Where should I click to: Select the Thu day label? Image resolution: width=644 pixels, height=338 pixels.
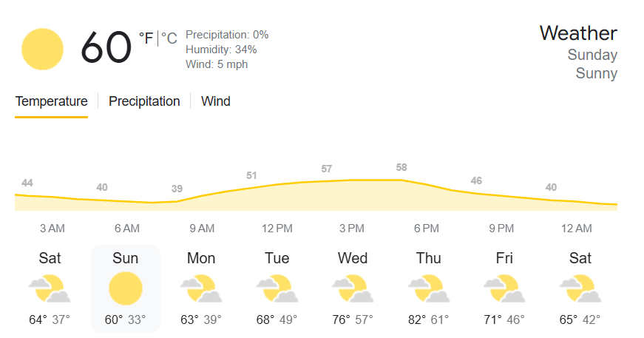[428, 258]
